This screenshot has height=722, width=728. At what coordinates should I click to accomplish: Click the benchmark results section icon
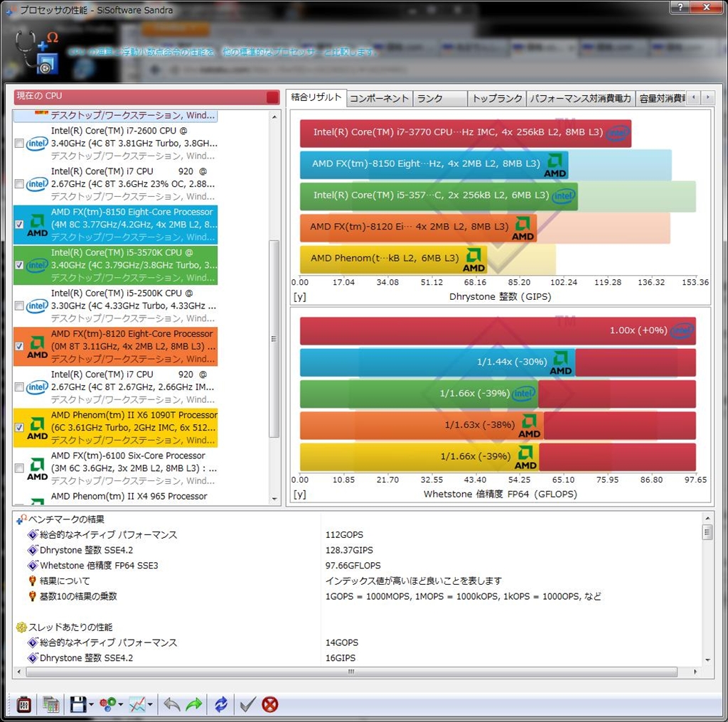[21, 519]
